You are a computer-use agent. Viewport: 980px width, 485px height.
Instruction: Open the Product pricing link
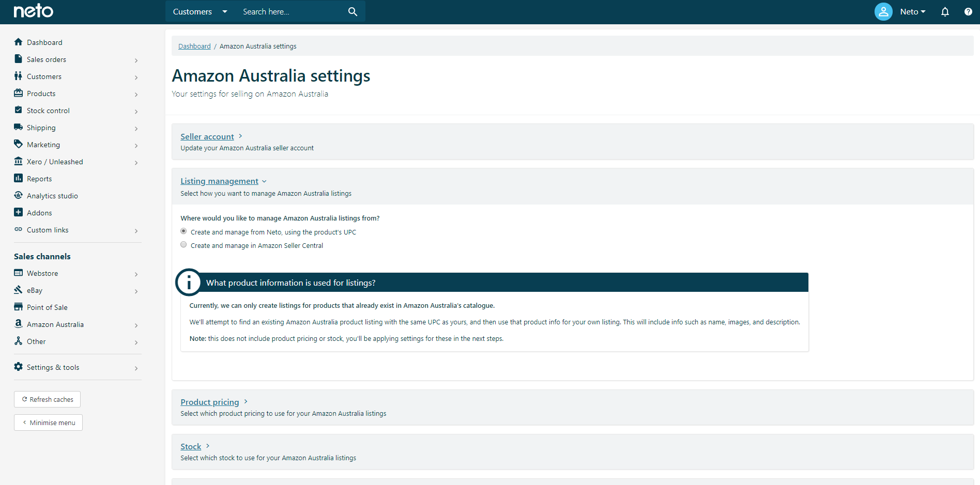210,402
